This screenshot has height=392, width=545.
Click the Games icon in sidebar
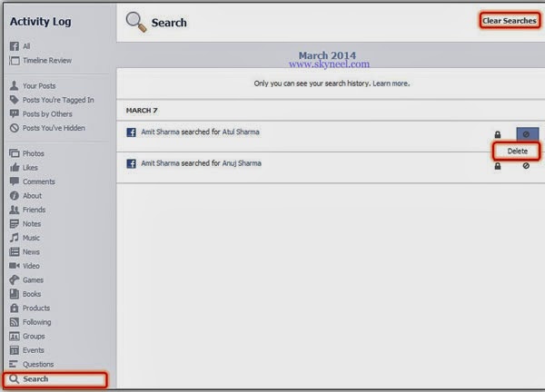15,279
